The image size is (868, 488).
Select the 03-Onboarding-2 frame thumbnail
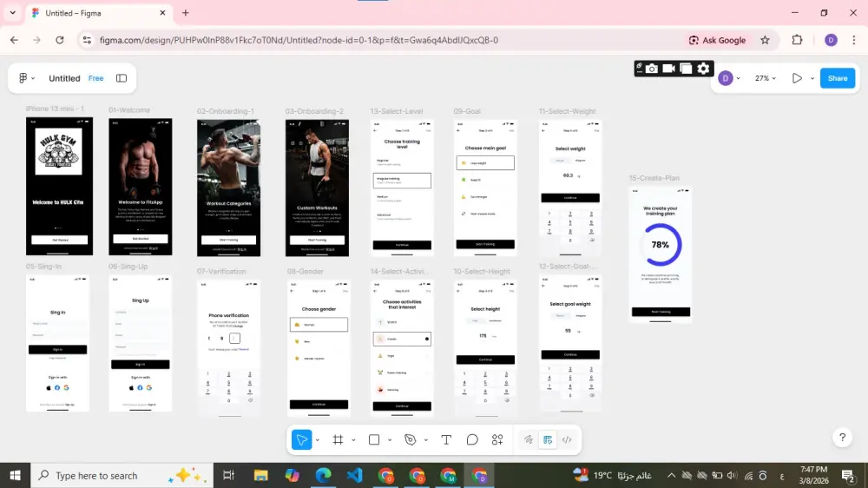click(x=317, y=188)
